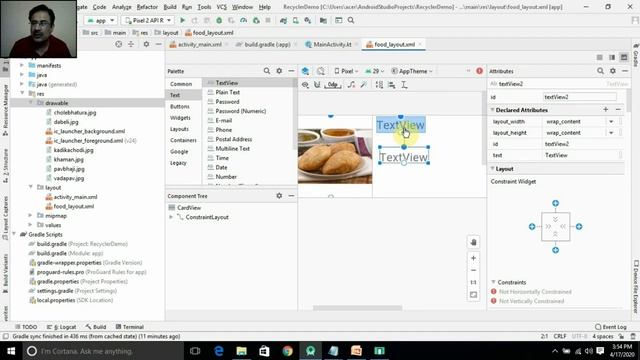Image resolution: width=640 pixels, height=360 pixels.
Task: Open Attributes panel settings gear
Action: point(613,71)
